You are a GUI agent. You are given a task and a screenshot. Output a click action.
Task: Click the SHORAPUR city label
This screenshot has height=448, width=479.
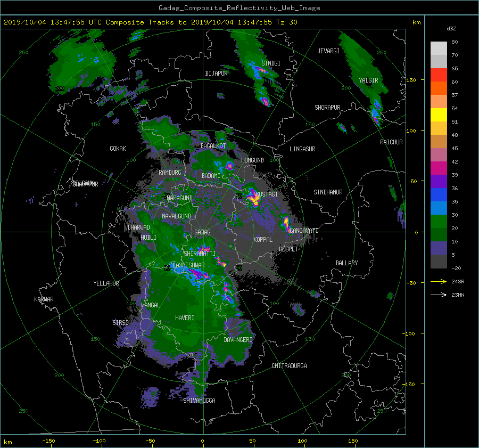pyautogui.click(x=327, y=108)
